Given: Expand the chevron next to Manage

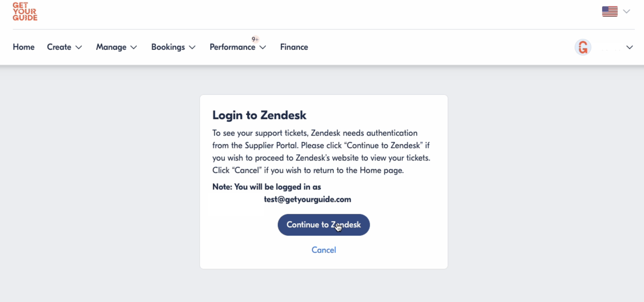Looking at the screenshot, I should tap(134, 47).
